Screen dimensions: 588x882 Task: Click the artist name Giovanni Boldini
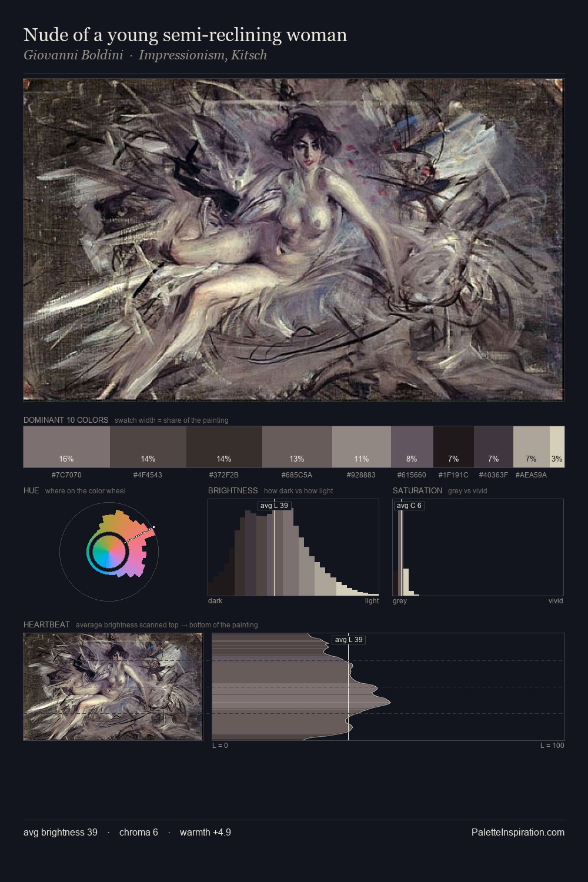click(x=73, y=55)
